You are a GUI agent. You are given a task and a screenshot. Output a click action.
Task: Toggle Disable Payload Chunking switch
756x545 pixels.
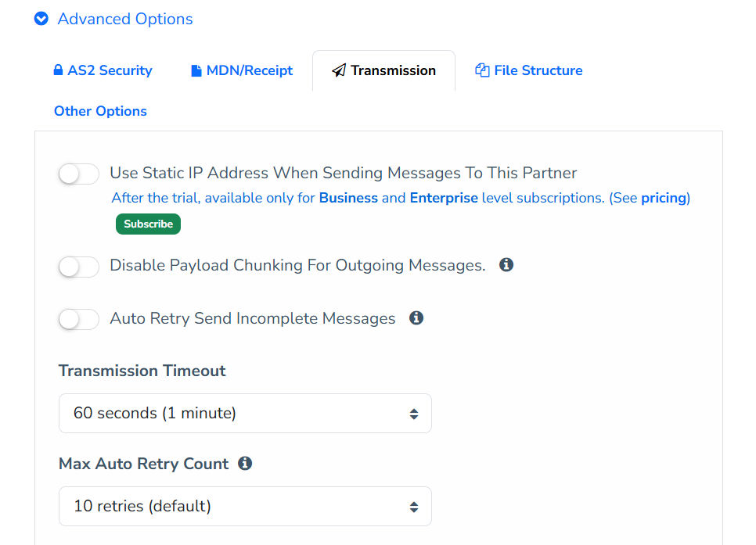coord(79,267)
